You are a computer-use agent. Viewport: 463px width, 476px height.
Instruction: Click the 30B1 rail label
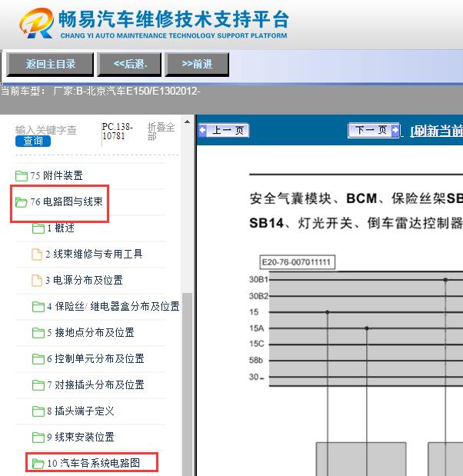[x=258, y=280]
